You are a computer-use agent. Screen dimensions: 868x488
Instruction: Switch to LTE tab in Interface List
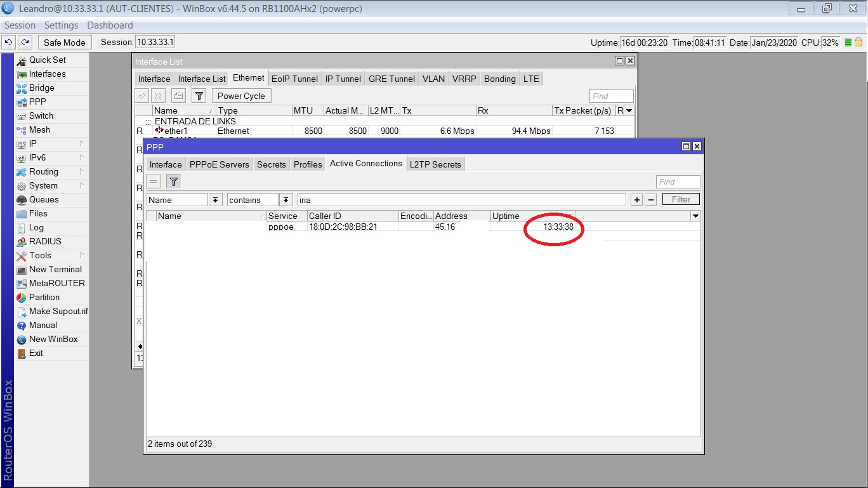[x=531, y=79]
